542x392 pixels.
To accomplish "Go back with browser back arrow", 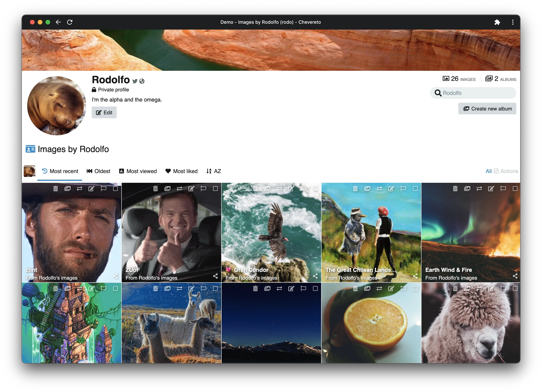I will click(x=58, y=22).
